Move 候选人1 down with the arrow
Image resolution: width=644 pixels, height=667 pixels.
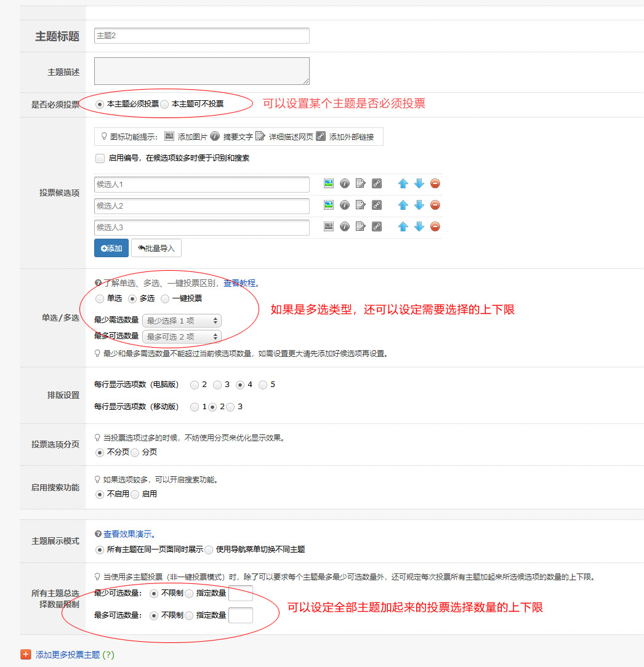click(x=419, y=183)
